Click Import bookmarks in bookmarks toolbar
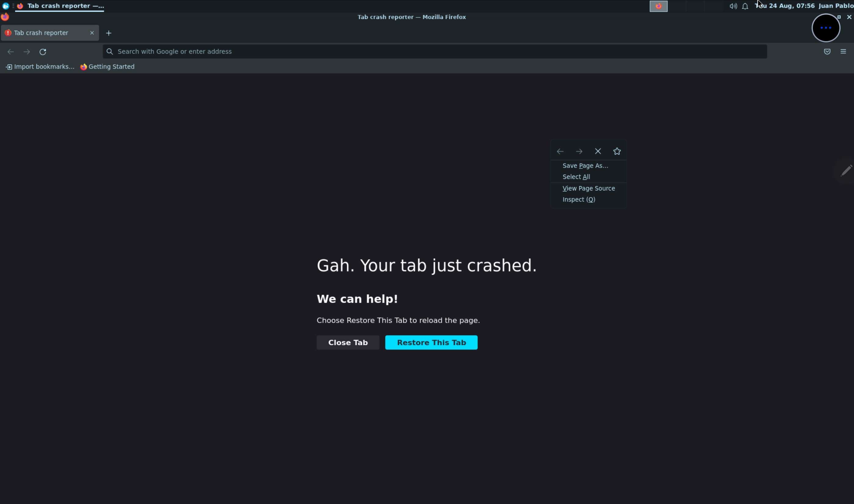The image size is (854, 504). tap(40, 67)
